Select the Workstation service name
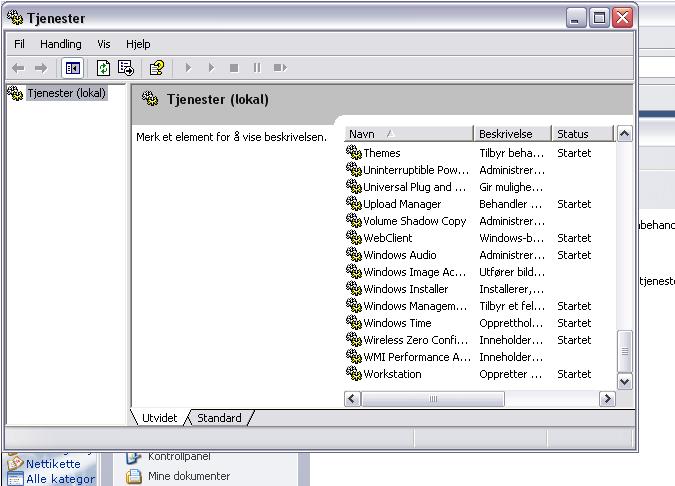Image resolution: width=675 pixels, height=486 pixels. coord(392,374)
